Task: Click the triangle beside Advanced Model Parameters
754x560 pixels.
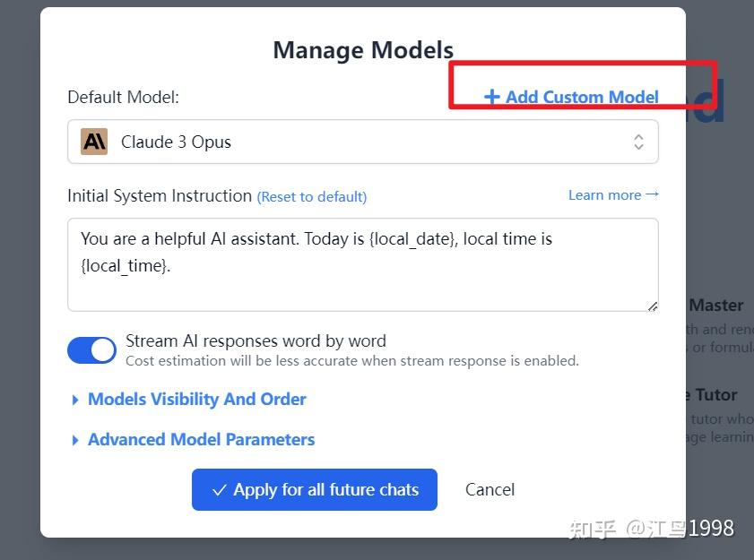Action: pos(75,440)
